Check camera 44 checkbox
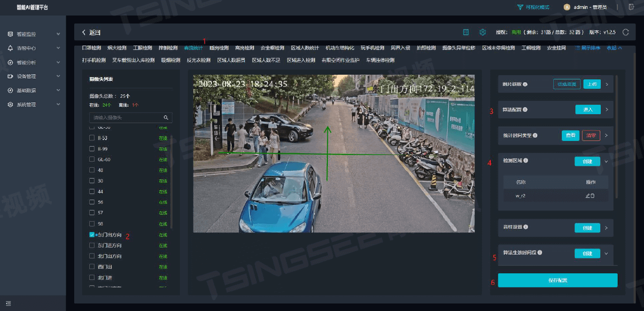644x311 pixels. pos(92,192)
